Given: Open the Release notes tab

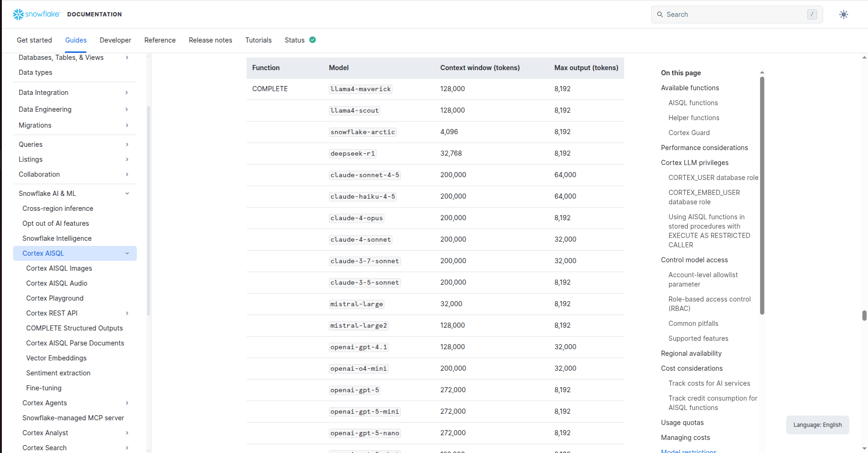Looking at the screenshot, I should point(210,40).
